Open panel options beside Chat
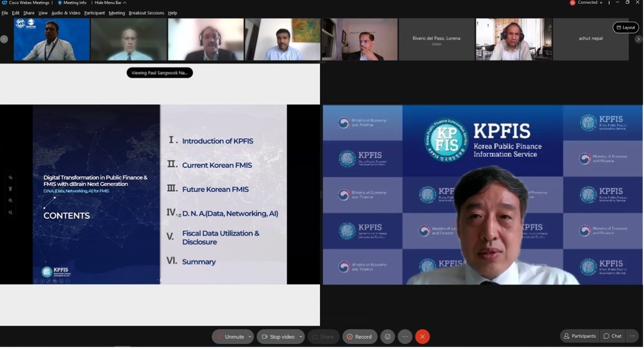This screenshot has height=350, width=644. (x=632, y=336)
